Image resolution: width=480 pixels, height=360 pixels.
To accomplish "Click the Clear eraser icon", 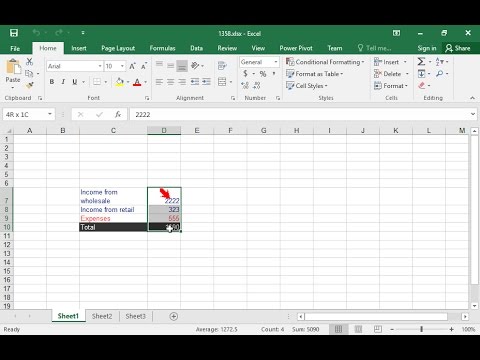I will 422,86.
